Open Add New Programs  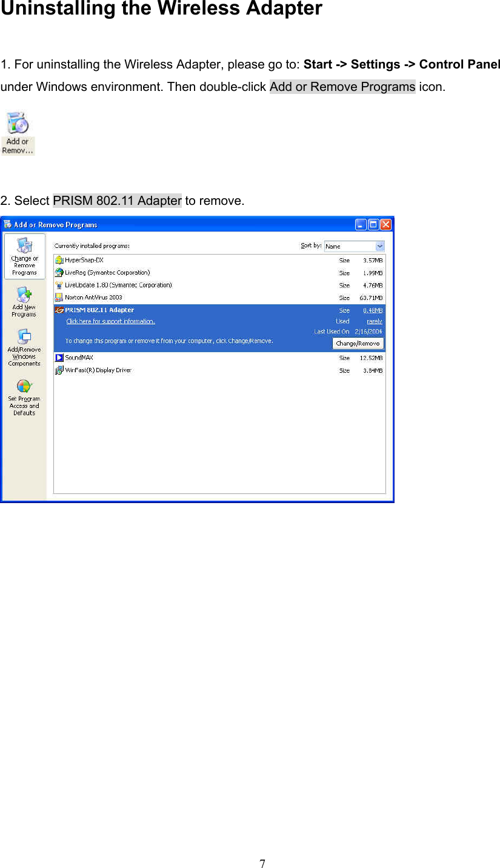[x=24, y=300]
